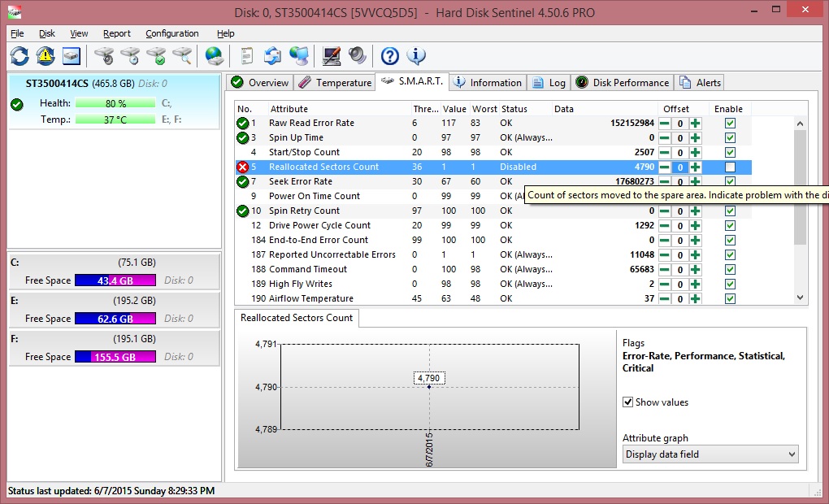
Task: Switch to the Log tab
Action: (549, 82)
